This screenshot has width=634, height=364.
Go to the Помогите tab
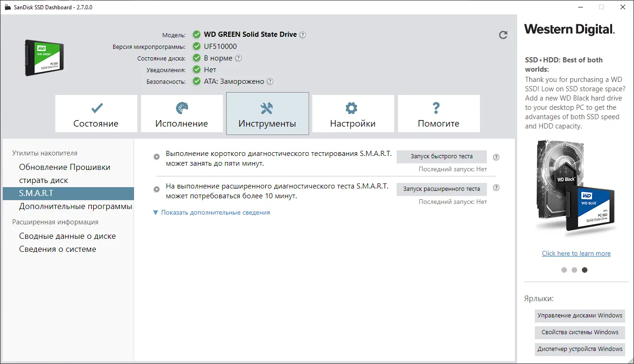(438, 114)
